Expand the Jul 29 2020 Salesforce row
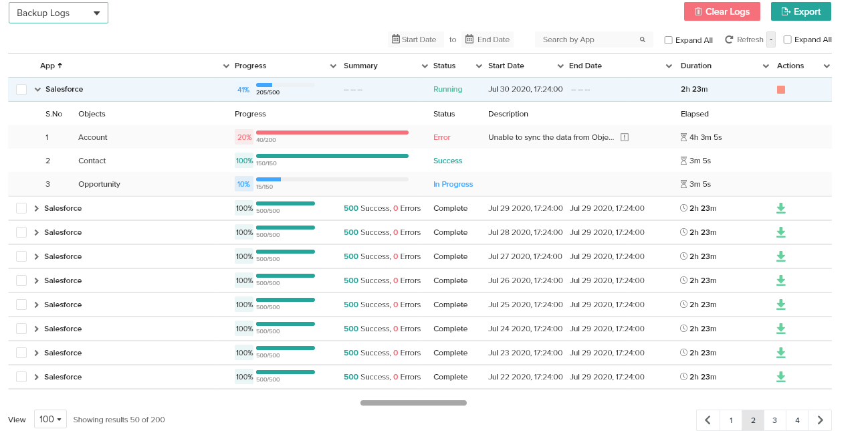This screenshot has width=868, height=431. [x=37, y=208]
